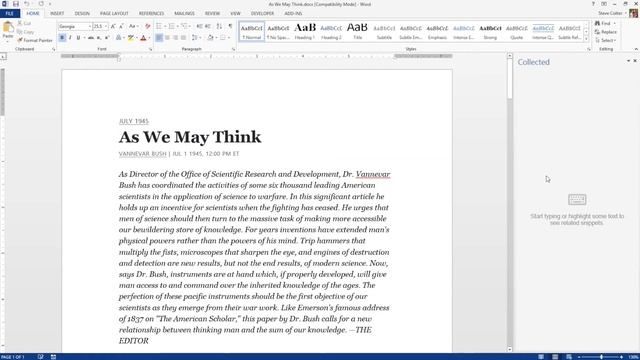Click Find in Editing group

click(x=604, y=23)
